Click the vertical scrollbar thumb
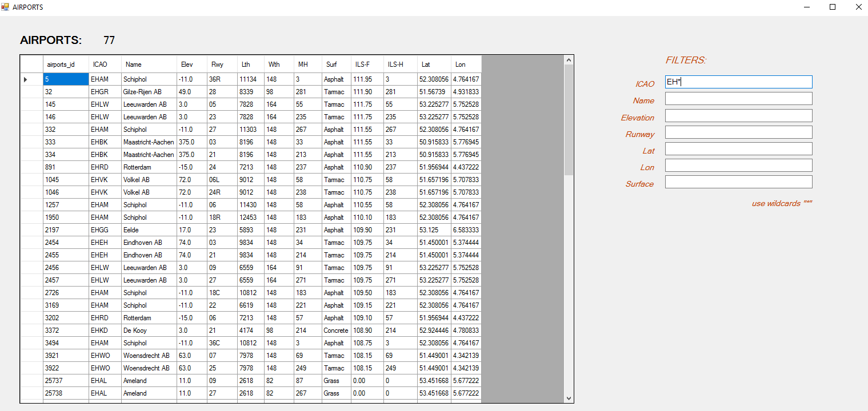This screenshot has width=868, height=411. click(x=569, y=119)
